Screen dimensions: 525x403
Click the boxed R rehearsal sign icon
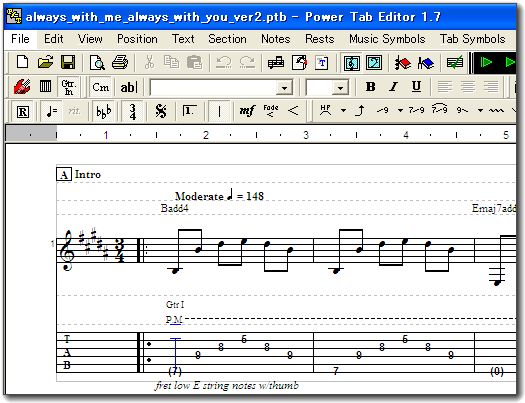tap(23, 111)
